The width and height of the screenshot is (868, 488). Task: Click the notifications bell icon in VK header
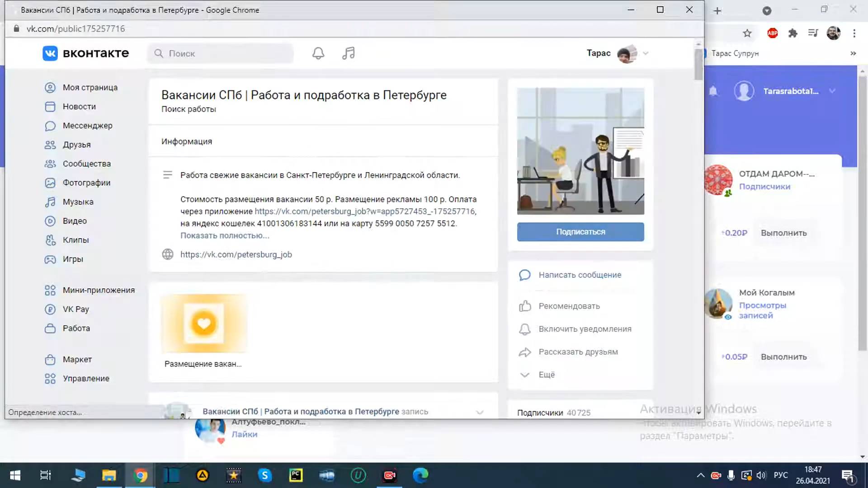[318, 53]
